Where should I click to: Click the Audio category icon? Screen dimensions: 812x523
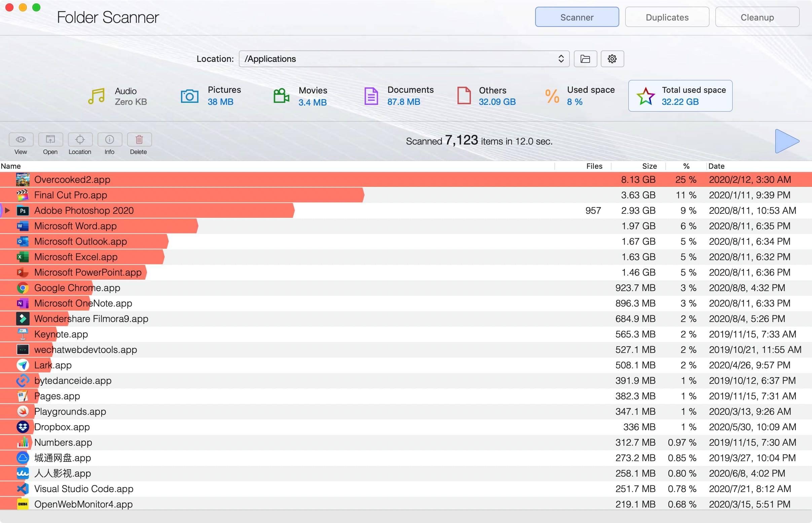click(x=97, y=96)
